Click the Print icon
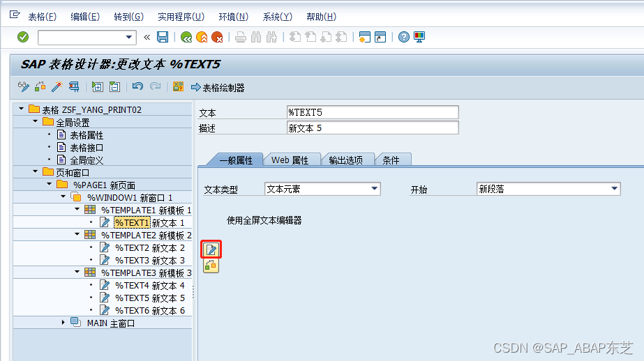 pos(241,38)
